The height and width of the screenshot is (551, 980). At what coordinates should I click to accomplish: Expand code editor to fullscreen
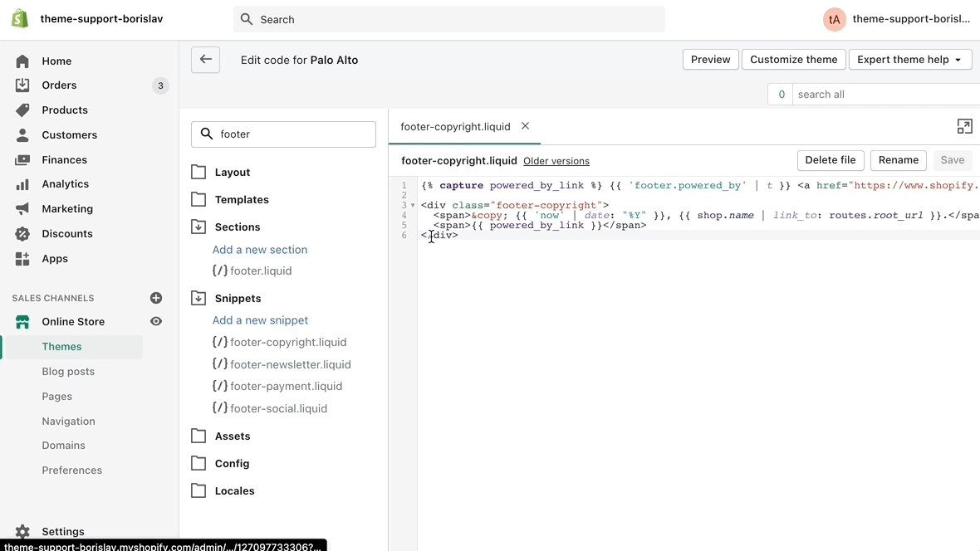(964, 126)
